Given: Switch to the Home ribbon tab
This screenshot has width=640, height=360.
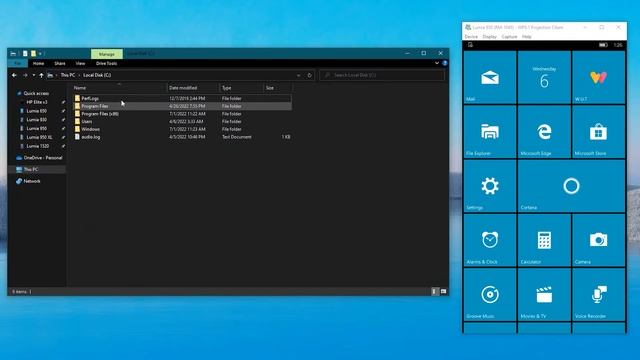Looking at the screenshot, I should click(x=38, y=63).
